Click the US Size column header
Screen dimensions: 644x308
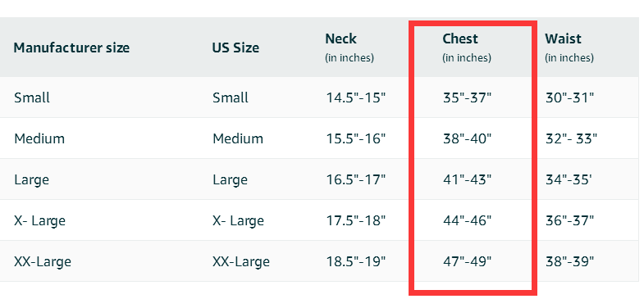pyautogui.click(x=235, y=48)
